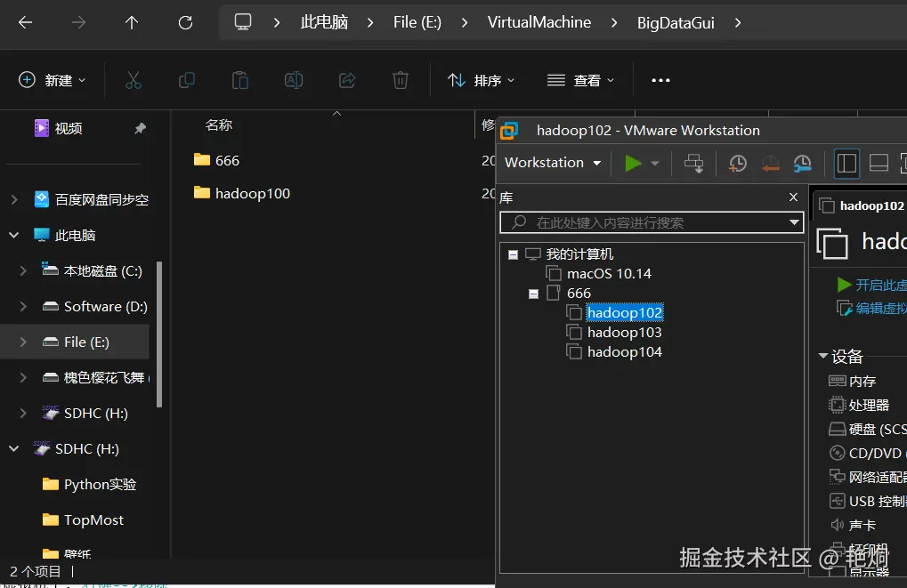
Task: Click the delete trash icon
Action: (x=401, y=80)
